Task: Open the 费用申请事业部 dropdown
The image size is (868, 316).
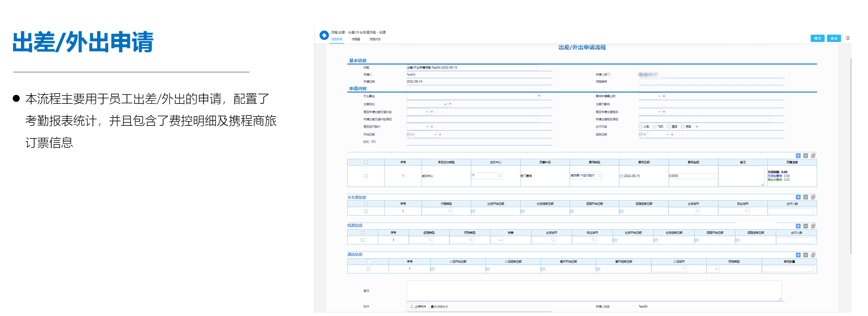Action: tap(650, 96)
